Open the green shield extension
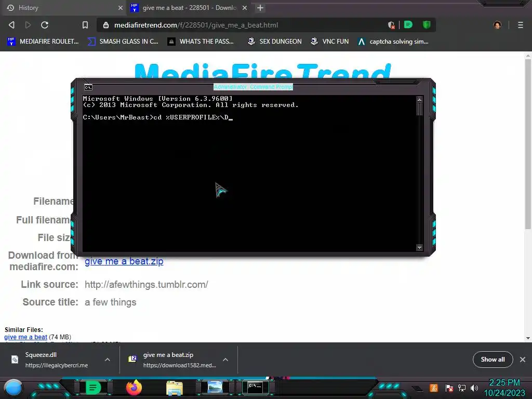 [427, 25]
